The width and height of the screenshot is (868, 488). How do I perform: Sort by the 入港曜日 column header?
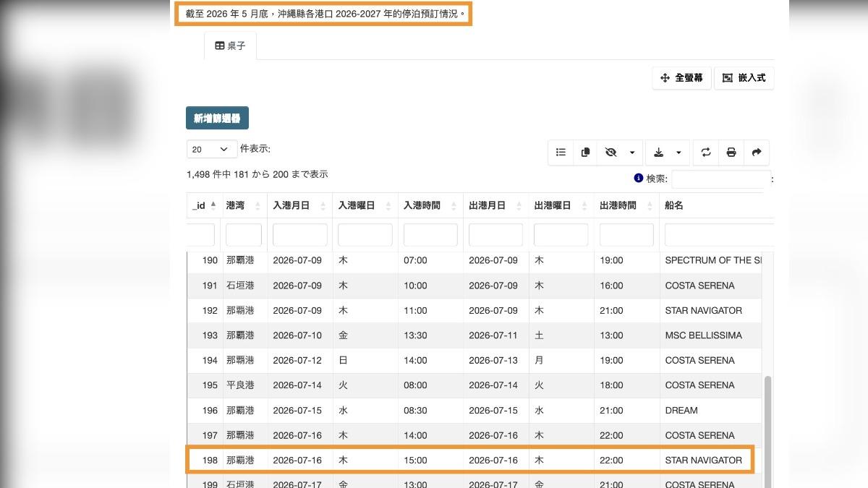pos(365,206)
